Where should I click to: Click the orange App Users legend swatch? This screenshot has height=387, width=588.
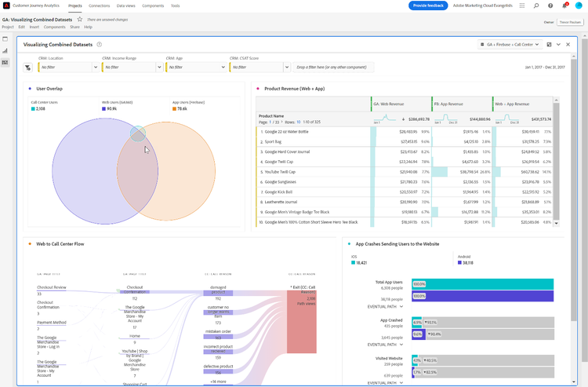pyautogui.click(x=174, y=109)
